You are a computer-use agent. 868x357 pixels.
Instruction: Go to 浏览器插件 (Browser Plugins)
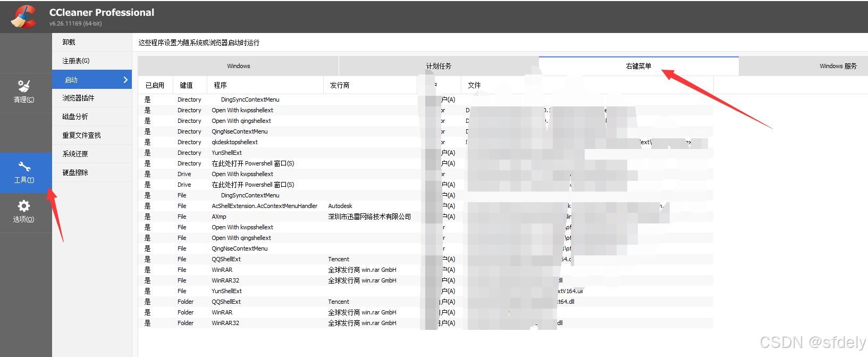pos(78,98)
